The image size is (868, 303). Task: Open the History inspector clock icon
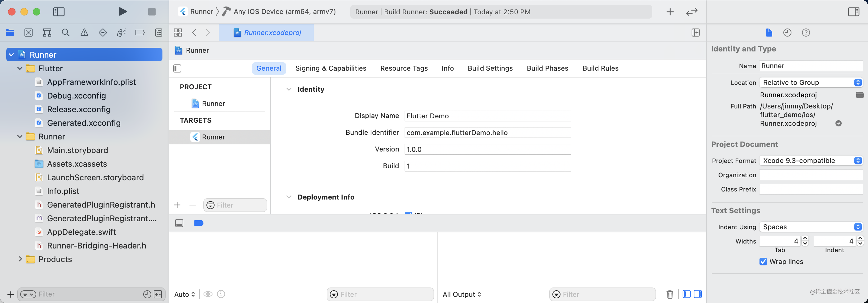(787, 33)
